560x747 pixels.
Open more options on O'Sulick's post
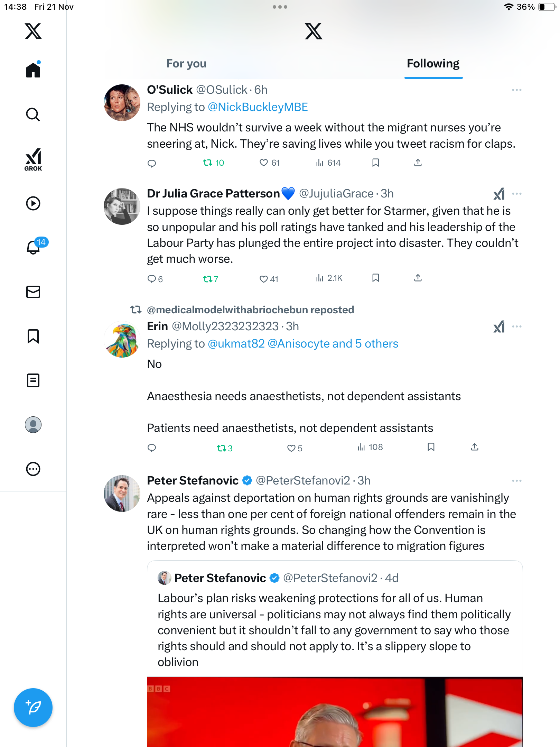pos(516,90)
